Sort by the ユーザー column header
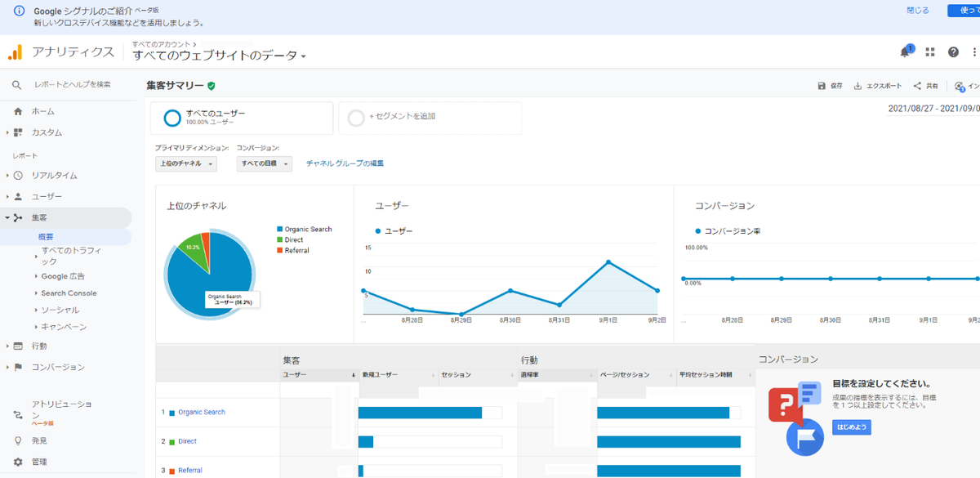The height and width of the screenshot is (478, 980). (319, 375)
